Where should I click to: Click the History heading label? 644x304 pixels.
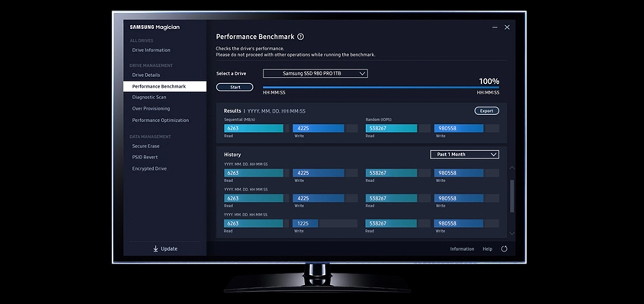tap(232, 154)
